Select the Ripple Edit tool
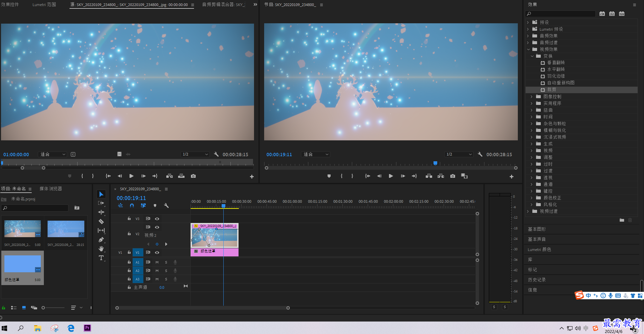Screen dimensions: 644x334 click(101, 212)
